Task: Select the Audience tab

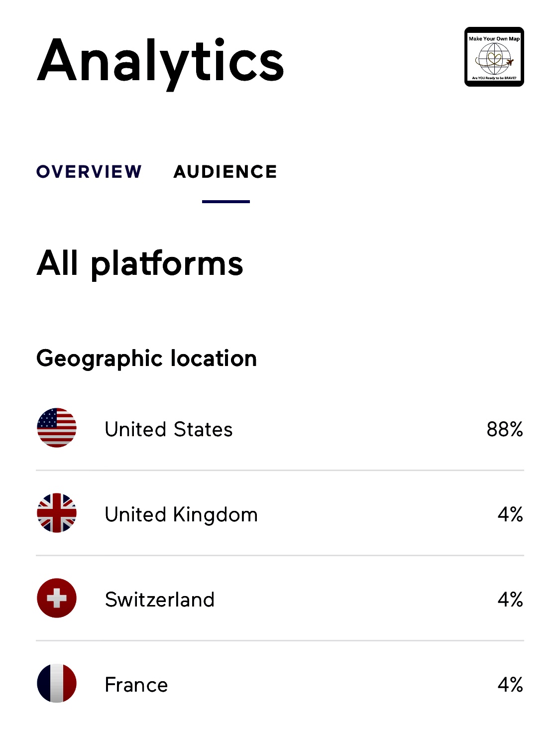Action: [225, 172]
